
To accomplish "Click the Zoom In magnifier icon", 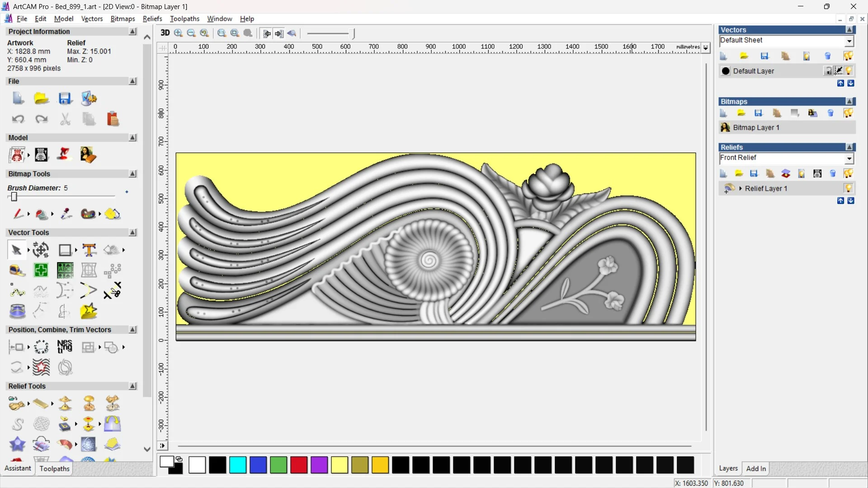I will point(178,33).
